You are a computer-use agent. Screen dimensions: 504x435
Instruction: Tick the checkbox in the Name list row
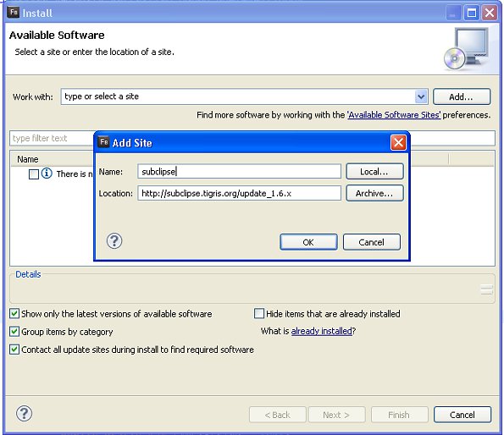tap(33, 174)
